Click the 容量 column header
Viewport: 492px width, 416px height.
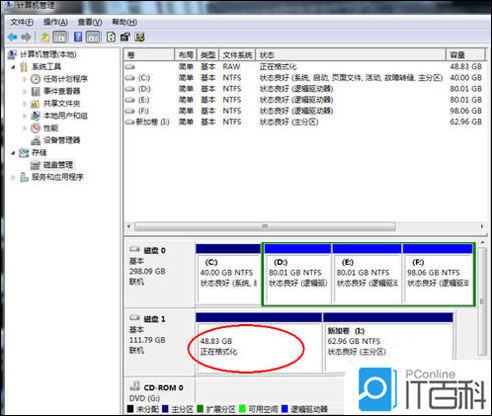[465, 55]
